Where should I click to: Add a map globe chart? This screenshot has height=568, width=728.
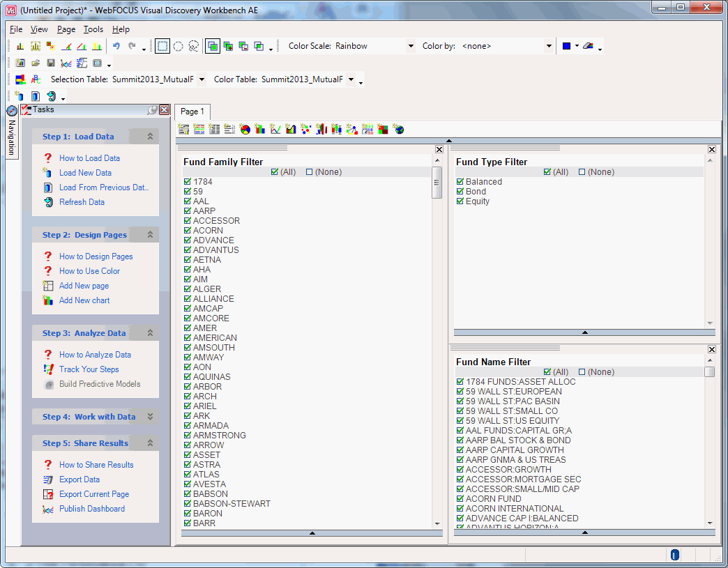(x=398, y=130)
